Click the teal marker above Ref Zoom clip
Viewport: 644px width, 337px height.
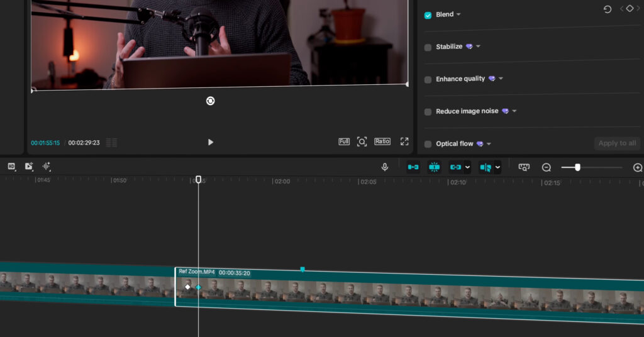(x=303, y=270)
